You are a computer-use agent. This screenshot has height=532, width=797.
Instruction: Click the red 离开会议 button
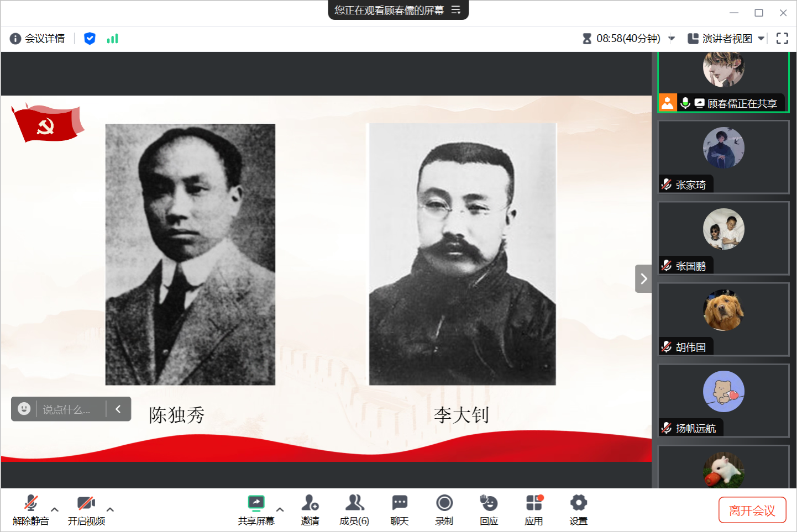[752, 510]
